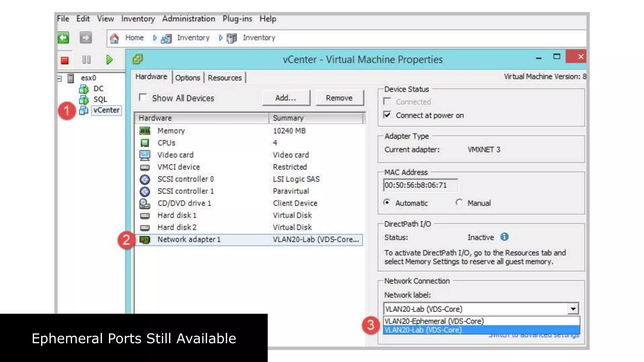Viewport: 644px width, 362px height.
Task: Select Manual MAC address radio button
Action: [459, 203]
